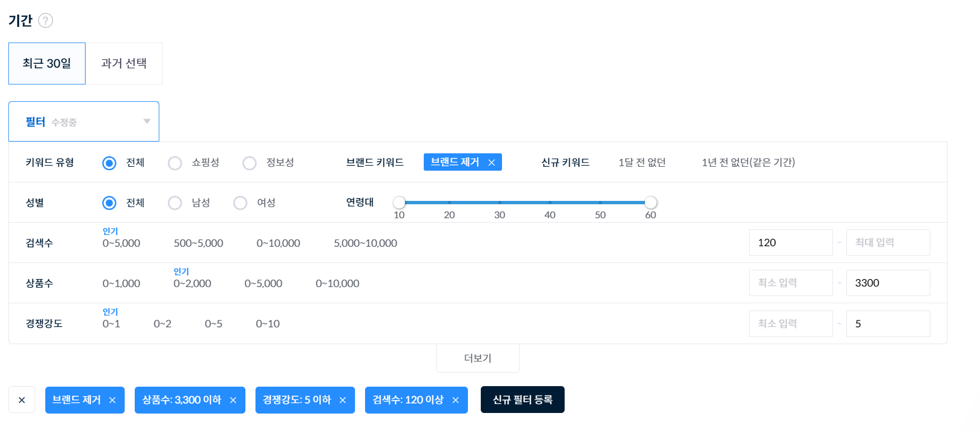
Task: Choose the 남성 gender option
Action: point(175,203)
